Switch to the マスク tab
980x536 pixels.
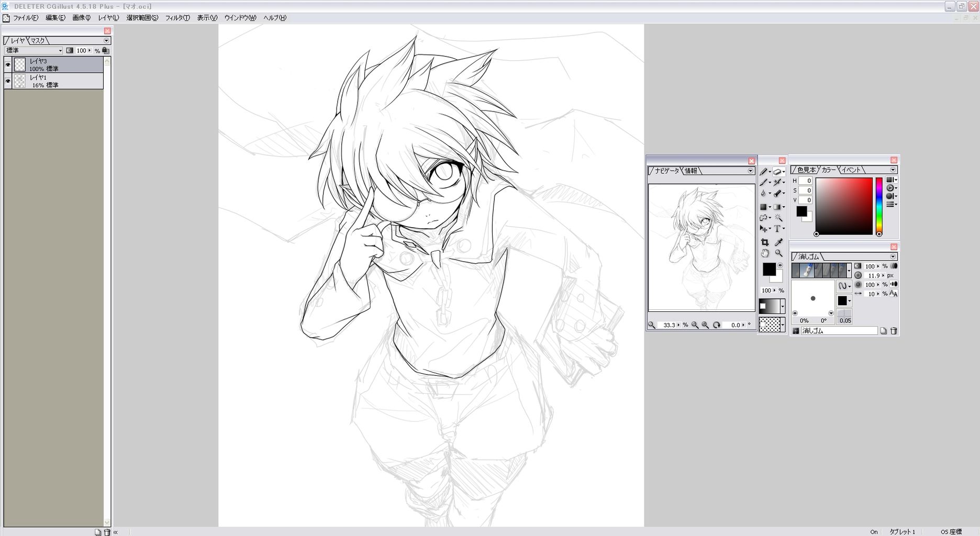(x=38, y=41)
